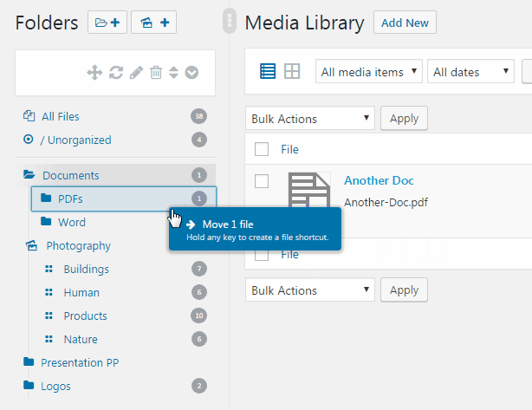Click the refresh folders icon

[116, 73]
